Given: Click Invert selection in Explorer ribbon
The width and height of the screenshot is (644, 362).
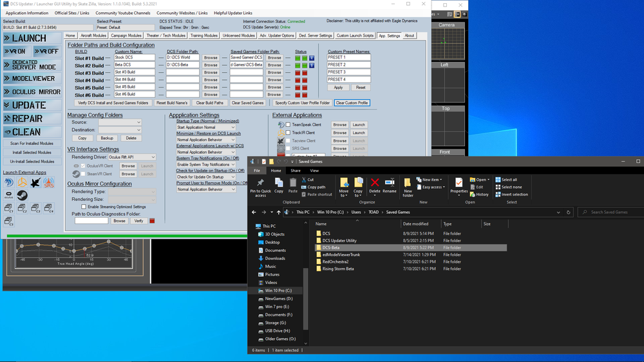Looking at the screenshot, I should [x=511, y=195].
